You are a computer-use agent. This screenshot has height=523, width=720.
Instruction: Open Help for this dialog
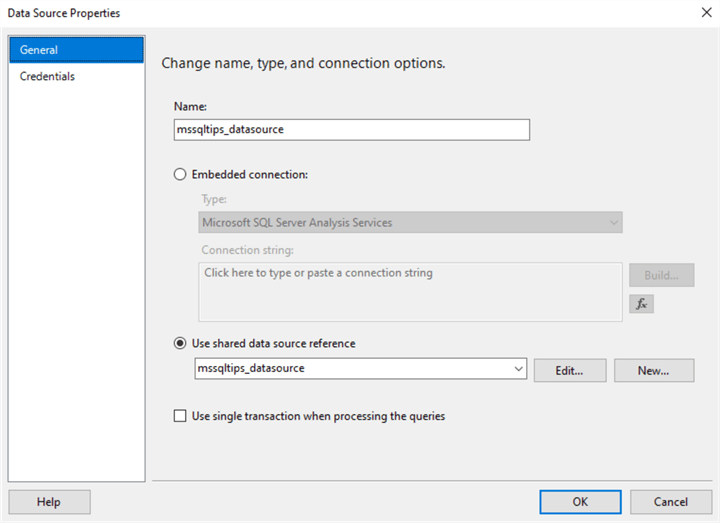pyautogui.click(x=49, y=502)
